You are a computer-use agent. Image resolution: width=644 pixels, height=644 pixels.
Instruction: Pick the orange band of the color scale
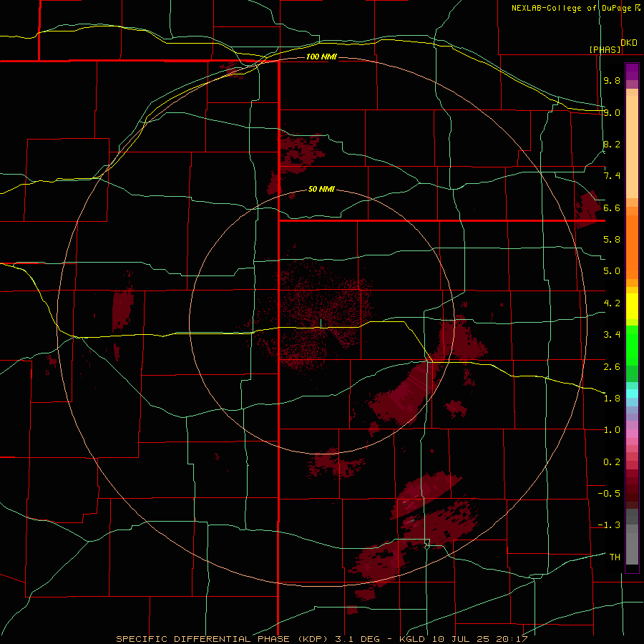[632, 248]
